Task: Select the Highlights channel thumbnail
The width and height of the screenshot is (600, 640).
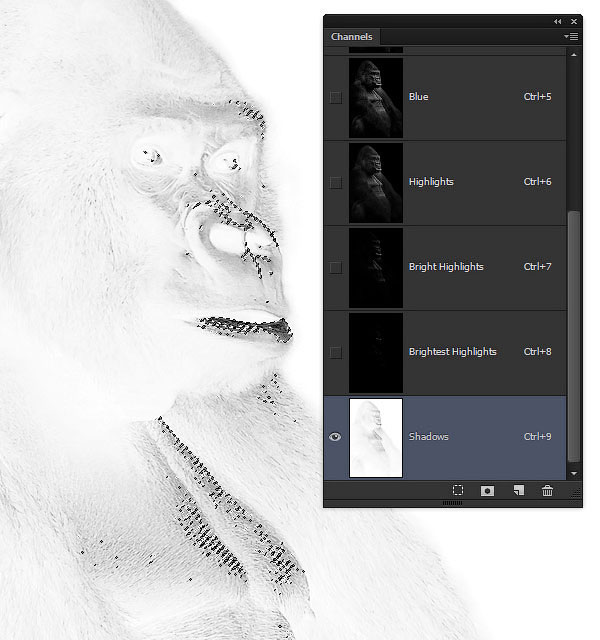Action: pyautogui.click(x=376, y=182)
